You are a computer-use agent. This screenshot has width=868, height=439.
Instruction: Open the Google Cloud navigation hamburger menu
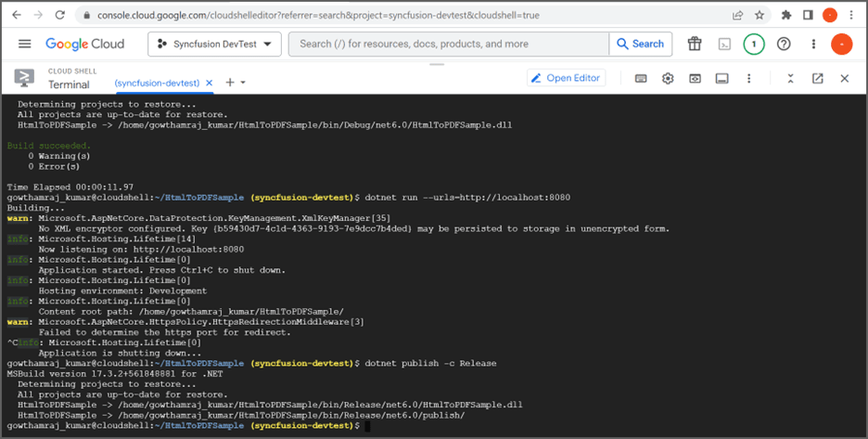coord(25,44)
